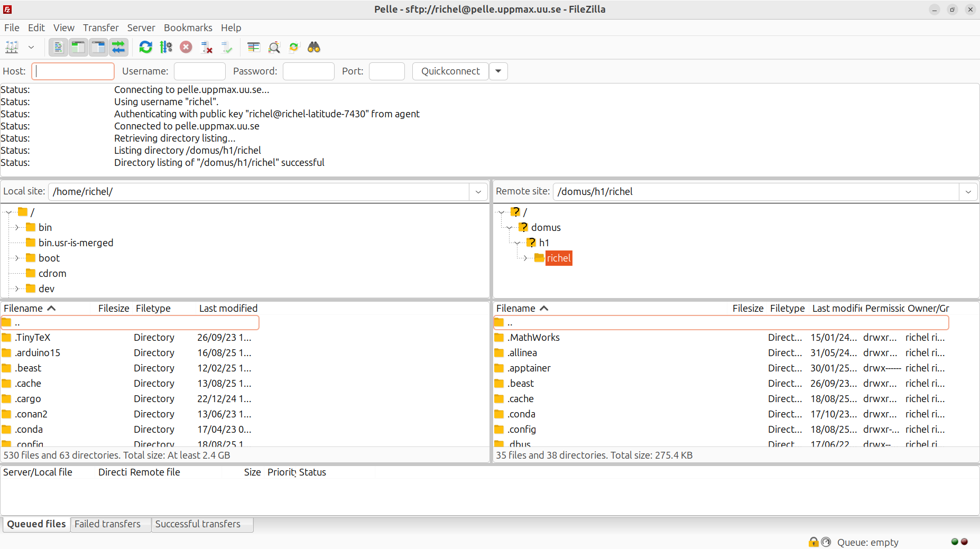Image resolution: width=980 pixels, height=549 pixels.
Task: Expand the bin folder in local tree
Action: tap(17, 227)
